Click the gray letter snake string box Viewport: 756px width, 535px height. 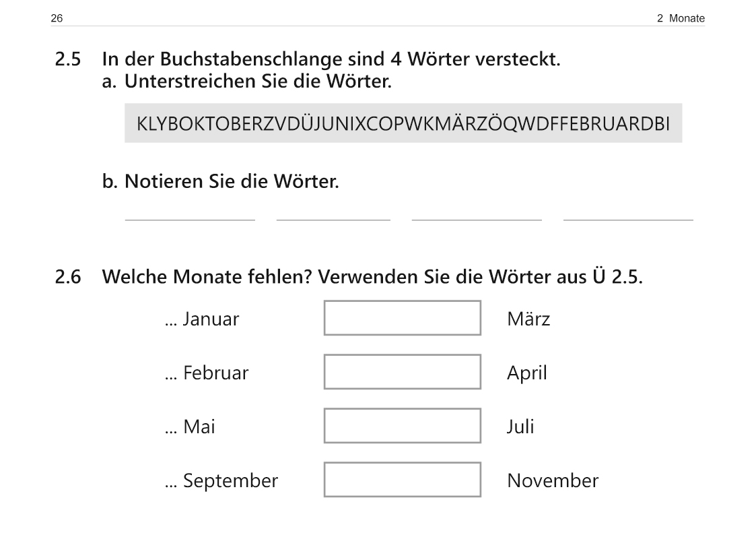coord(403,123)
